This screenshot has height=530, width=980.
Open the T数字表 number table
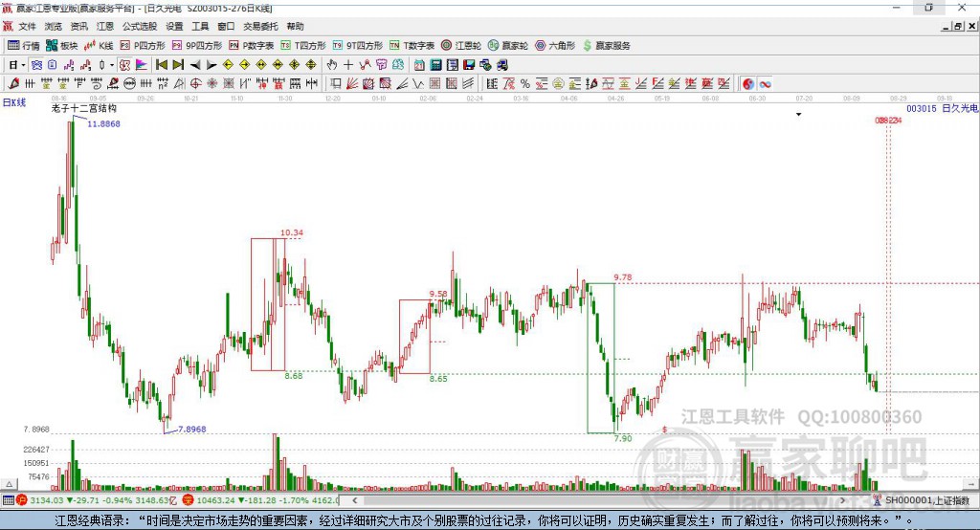(x=412, y=46)
